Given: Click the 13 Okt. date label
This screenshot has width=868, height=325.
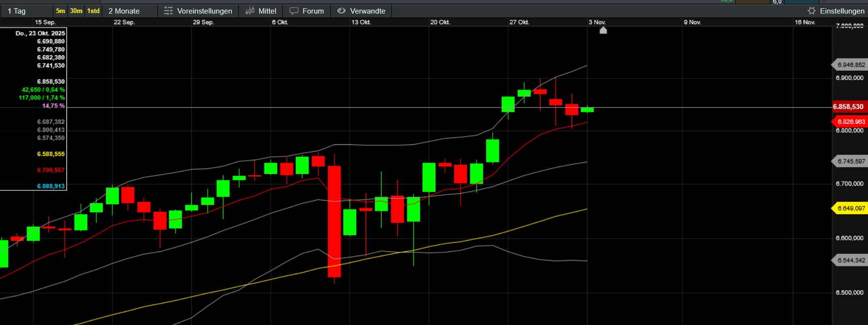Looking at the screenshot, I should coord(361,22).
